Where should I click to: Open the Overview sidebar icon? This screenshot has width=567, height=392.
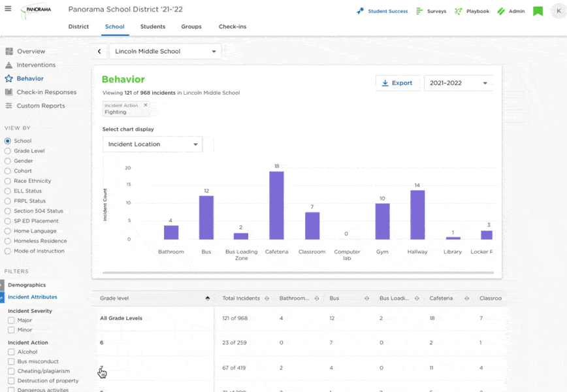[9, 51]
